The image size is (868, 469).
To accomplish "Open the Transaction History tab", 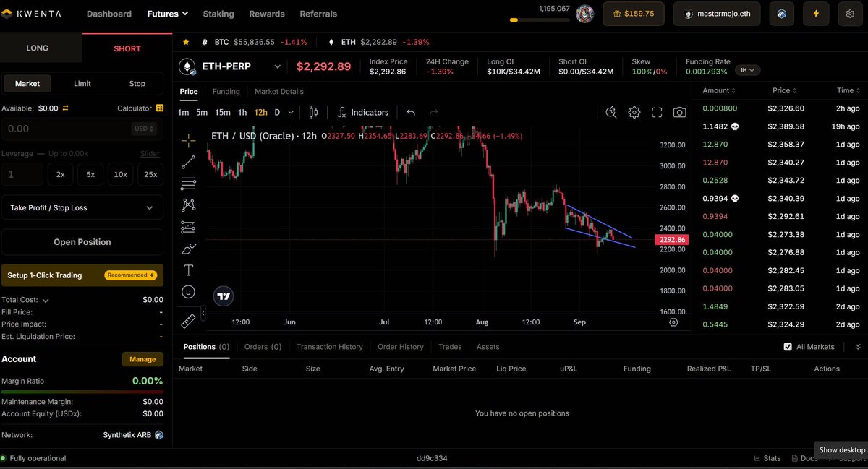I will point(330,347).
